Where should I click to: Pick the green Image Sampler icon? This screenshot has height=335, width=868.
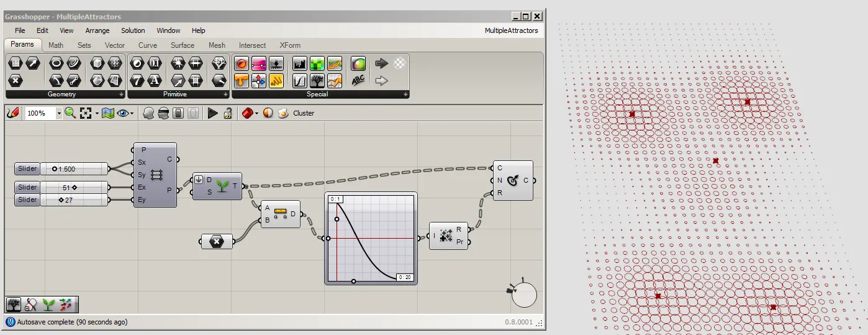click(317, 63)
